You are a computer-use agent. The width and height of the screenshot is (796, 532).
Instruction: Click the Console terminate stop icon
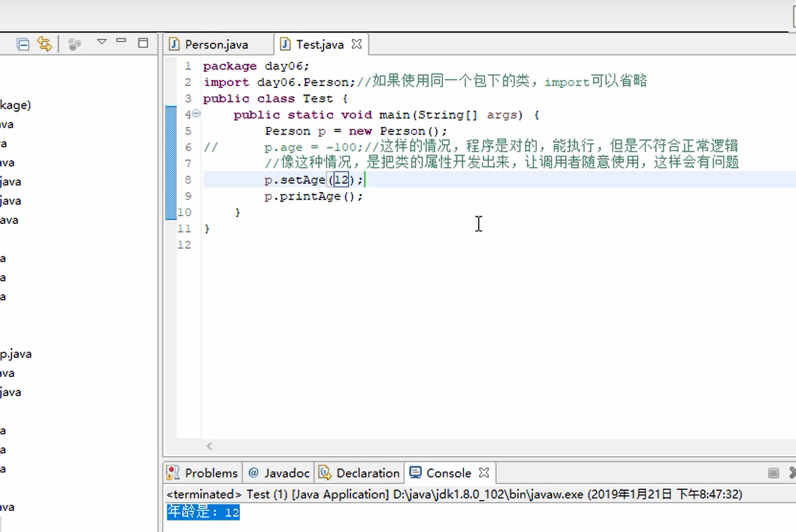coord(774,473)
